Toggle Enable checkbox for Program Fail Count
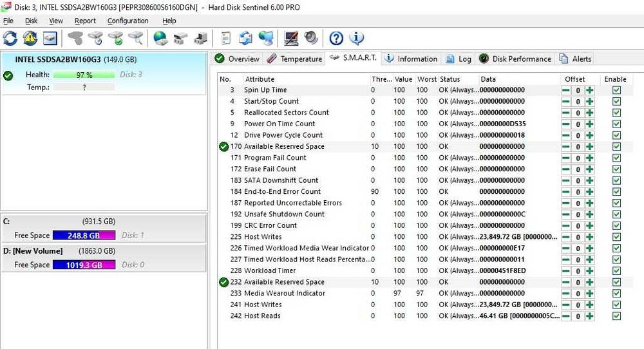 (616, 158)
